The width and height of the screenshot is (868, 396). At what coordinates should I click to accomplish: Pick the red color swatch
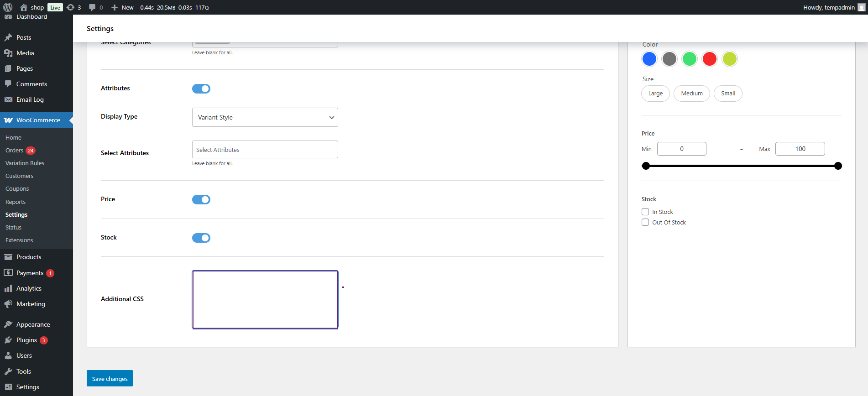(710, 59)
